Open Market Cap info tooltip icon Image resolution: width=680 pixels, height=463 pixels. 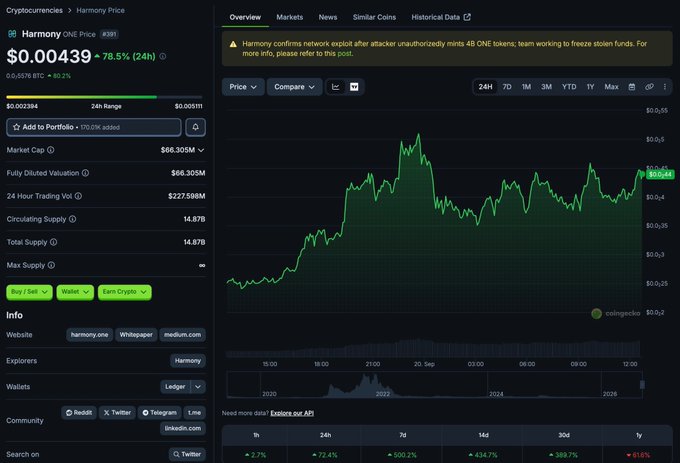[51, 150]
